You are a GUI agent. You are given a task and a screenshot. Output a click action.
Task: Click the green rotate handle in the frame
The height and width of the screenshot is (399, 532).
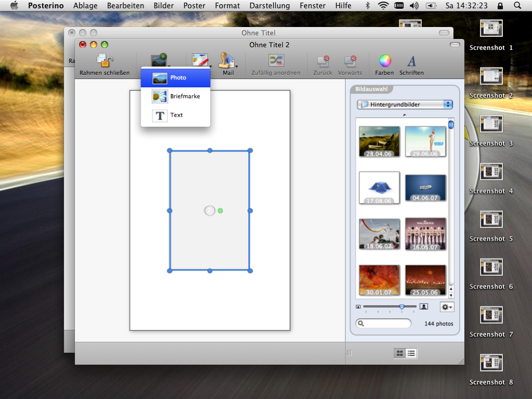click(x=220, y=211)
